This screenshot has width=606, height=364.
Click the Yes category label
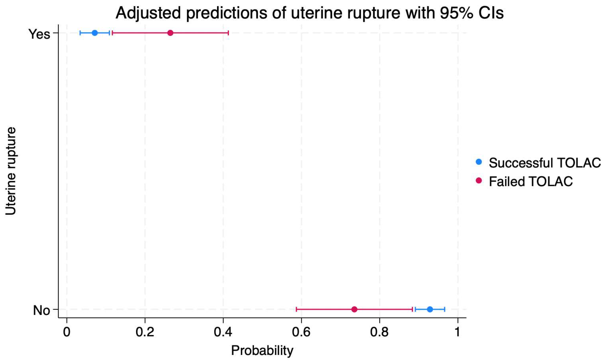39,34
